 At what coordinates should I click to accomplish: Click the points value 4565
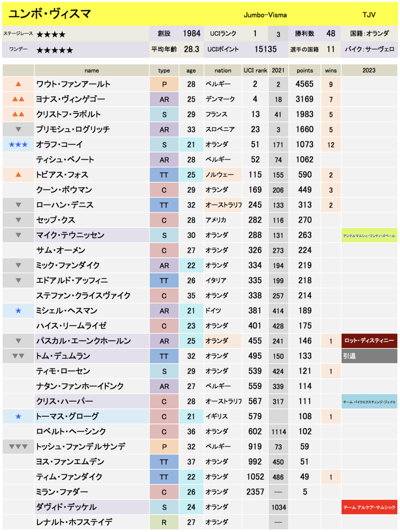pos(305,84)
